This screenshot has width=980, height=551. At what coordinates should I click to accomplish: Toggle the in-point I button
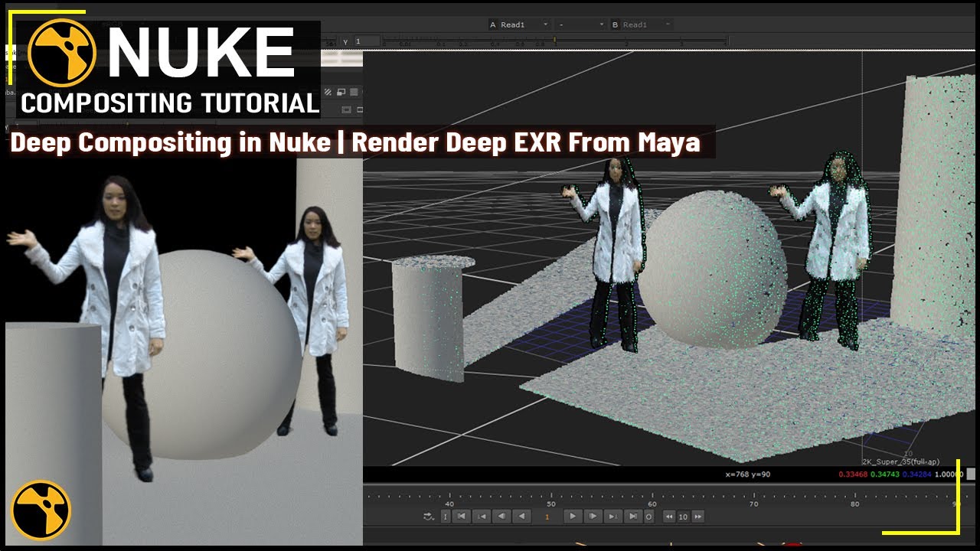point(446,517)
